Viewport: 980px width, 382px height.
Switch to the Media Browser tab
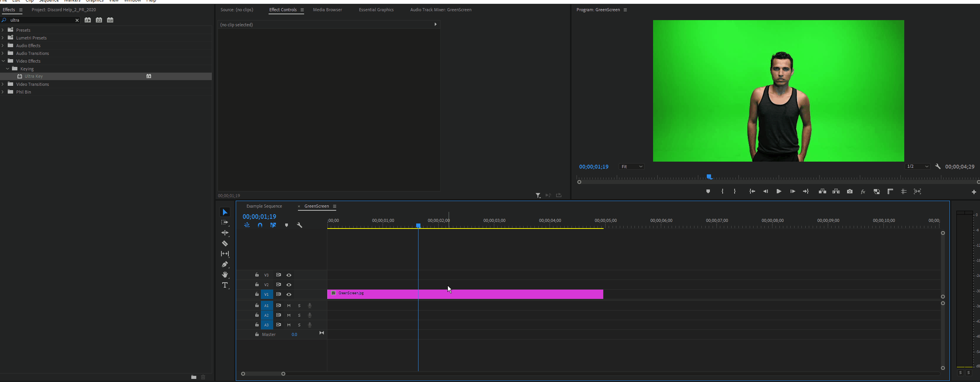coord(327,10)
